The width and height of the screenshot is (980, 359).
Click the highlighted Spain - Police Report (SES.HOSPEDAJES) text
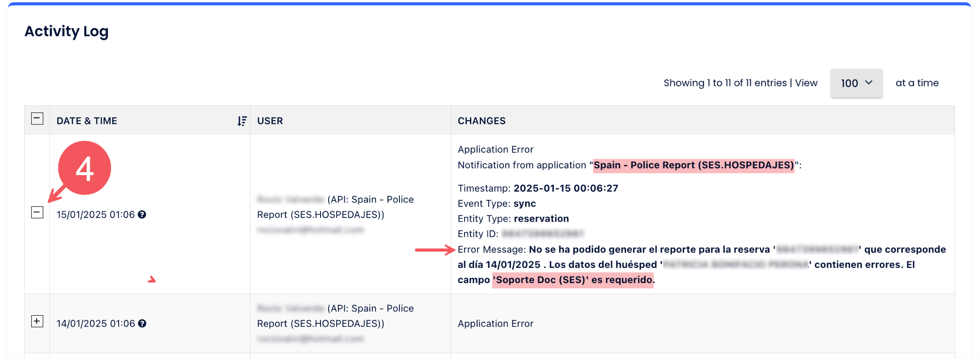694,165
